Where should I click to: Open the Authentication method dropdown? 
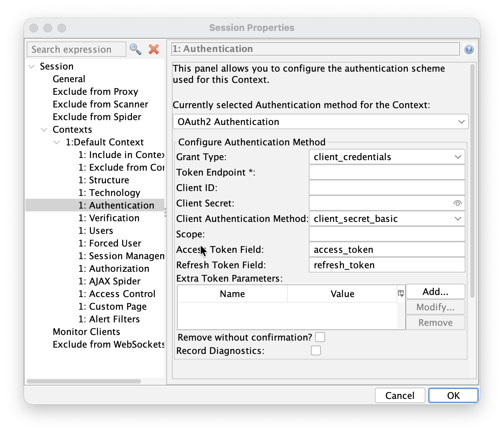pos(321,122)
